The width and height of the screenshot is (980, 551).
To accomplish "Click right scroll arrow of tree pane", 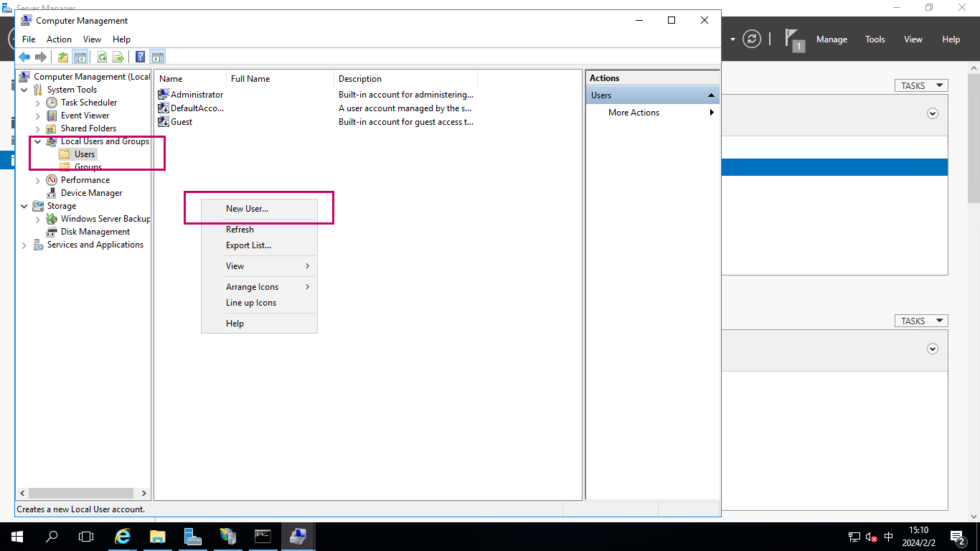I will click(144, 494).
